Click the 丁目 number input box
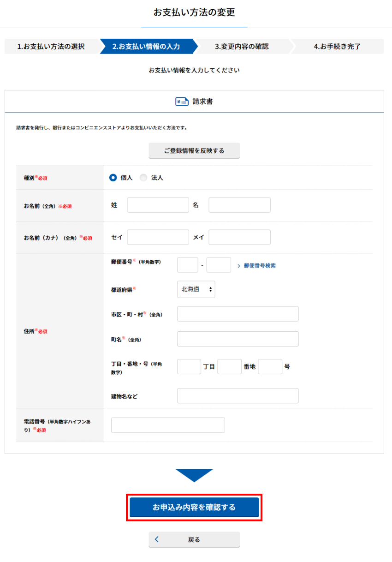Screen dimensions: 392x562 click(x=189, y=367)
